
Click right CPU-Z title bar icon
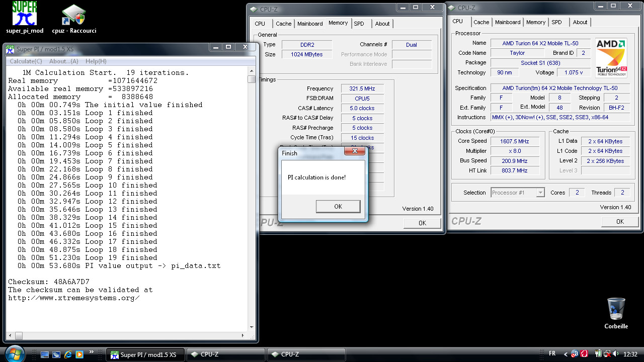click(x=451, y=8)
